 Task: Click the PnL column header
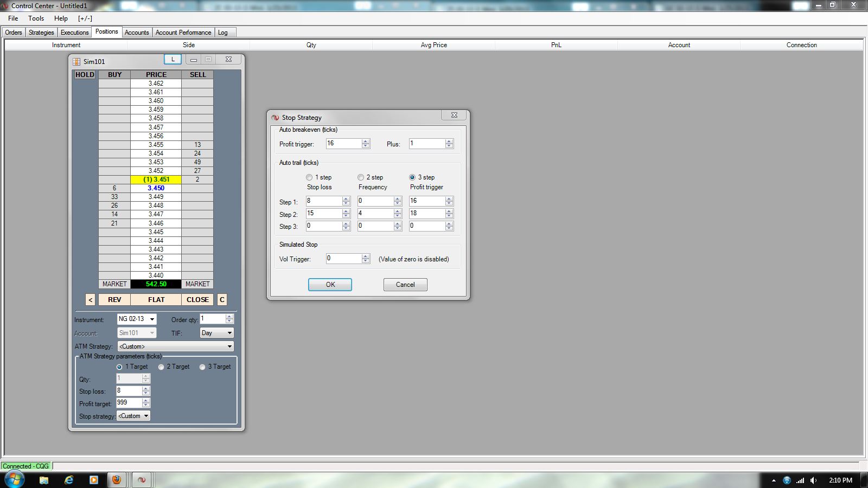tap(556, 45)
